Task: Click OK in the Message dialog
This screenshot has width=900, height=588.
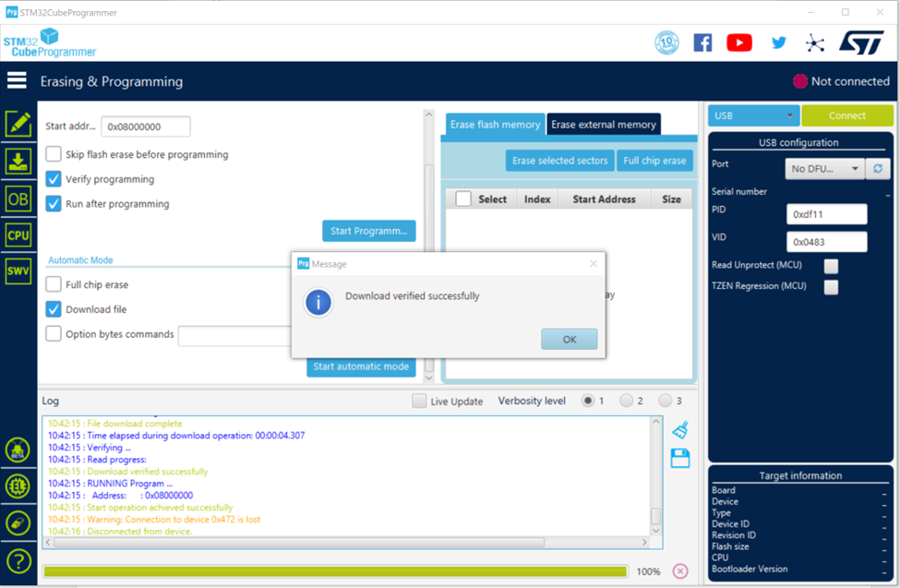Action: pos(569,339)
